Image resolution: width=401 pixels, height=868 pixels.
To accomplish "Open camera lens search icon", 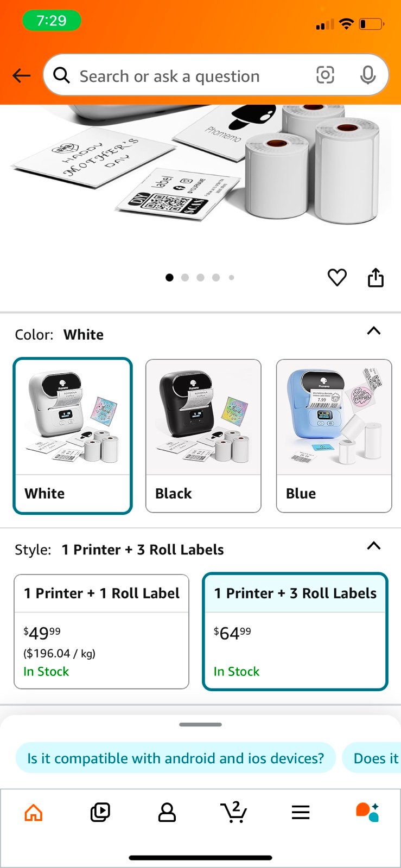I will pos(325,75).
